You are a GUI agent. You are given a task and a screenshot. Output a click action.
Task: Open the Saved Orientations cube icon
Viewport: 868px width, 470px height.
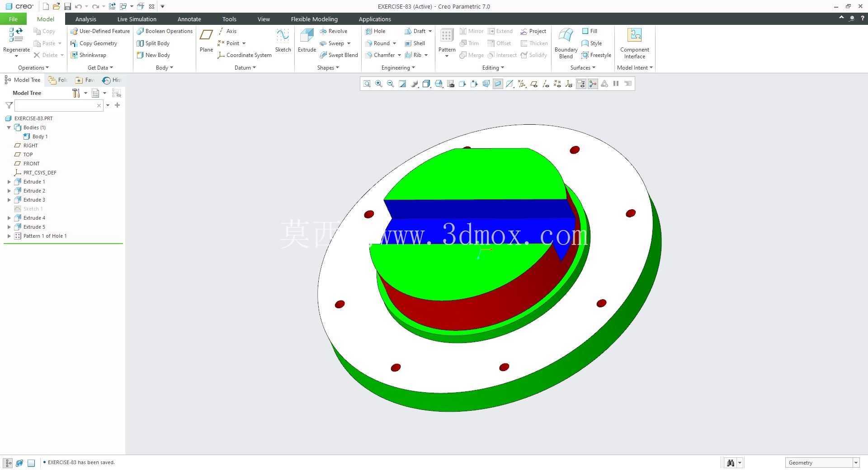pyautogui.click(x=439, y=84)
